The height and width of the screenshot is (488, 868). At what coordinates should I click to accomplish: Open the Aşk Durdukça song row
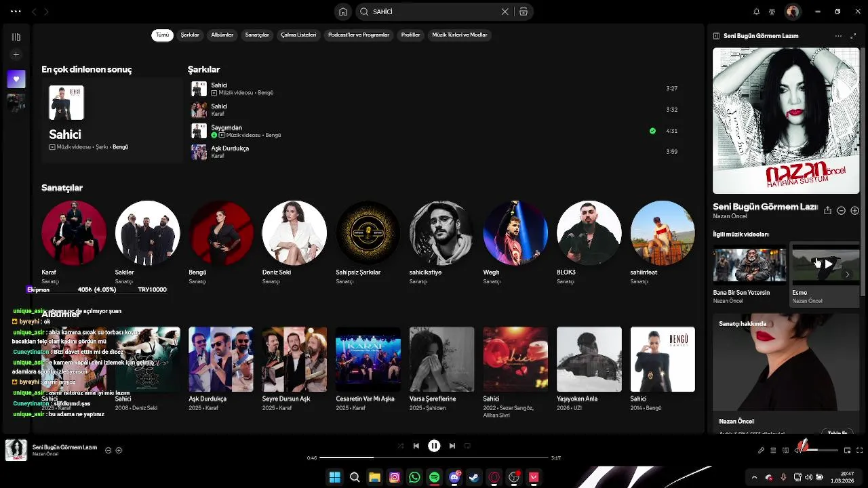[434, 152]
